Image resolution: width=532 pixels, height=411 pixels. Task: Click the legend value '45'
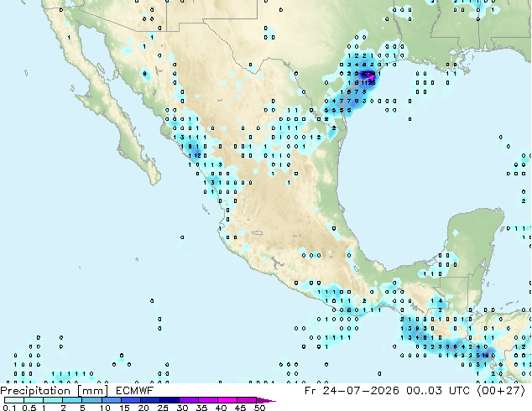240,408
